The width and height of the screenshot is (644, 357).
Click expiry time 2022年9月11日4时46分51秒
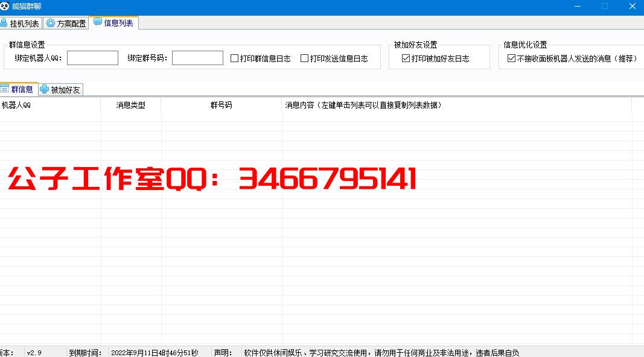155,353
